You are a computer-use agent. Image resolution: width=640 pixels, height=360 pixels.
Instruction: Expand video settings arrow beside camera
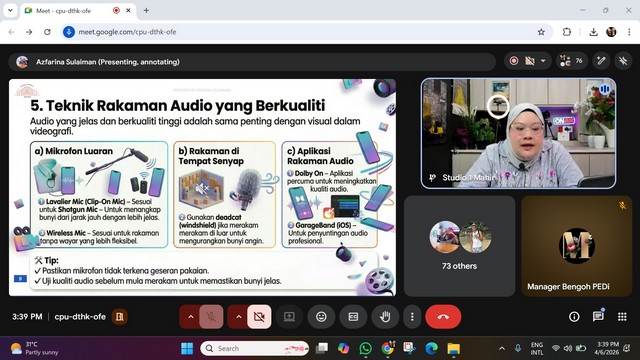[239, 317]
